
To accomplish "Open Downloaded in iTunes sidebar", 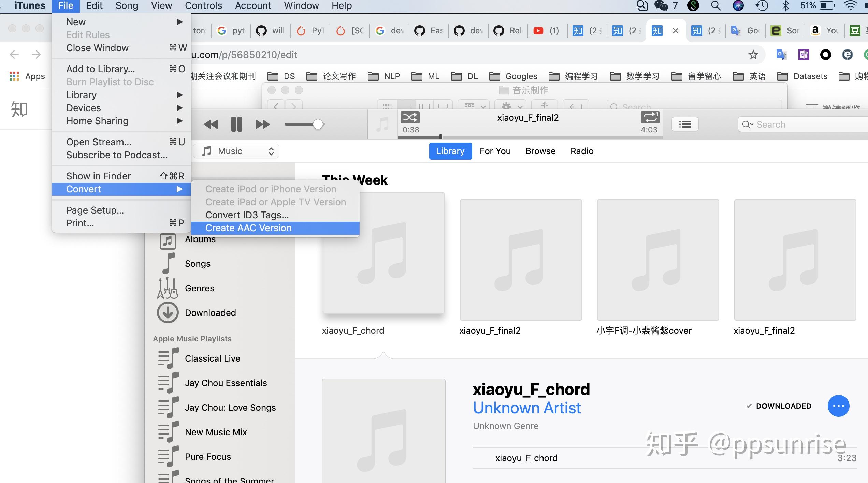I will [x=210, y=313].
